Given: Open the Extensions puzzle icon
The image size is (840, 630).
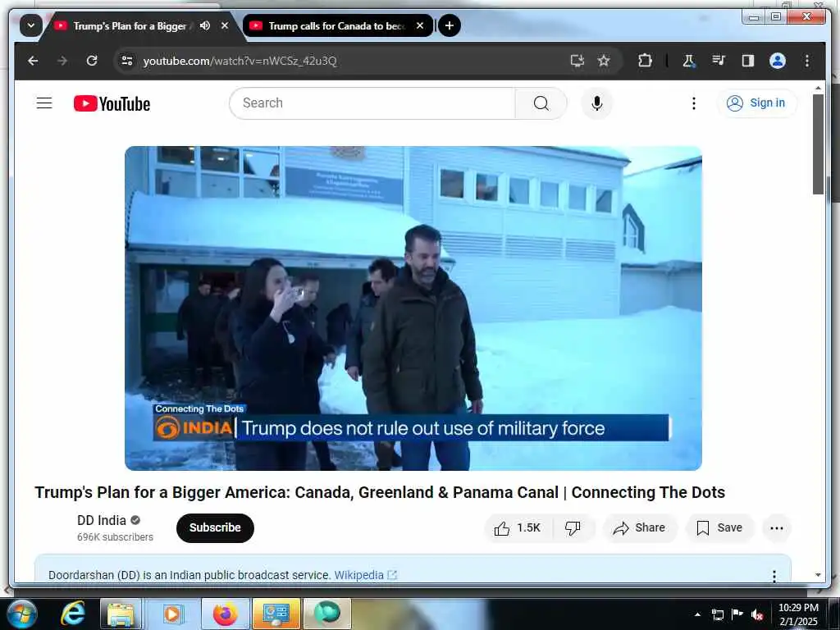Looking at the screenshot, I should [x=645, y=61].
